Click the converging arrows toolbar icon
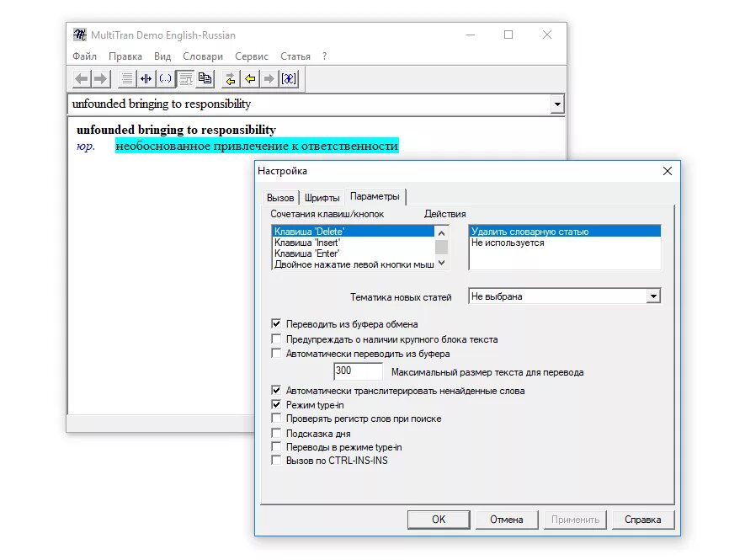The width and height of the screenshot is (745, 560). pos(146,78)
